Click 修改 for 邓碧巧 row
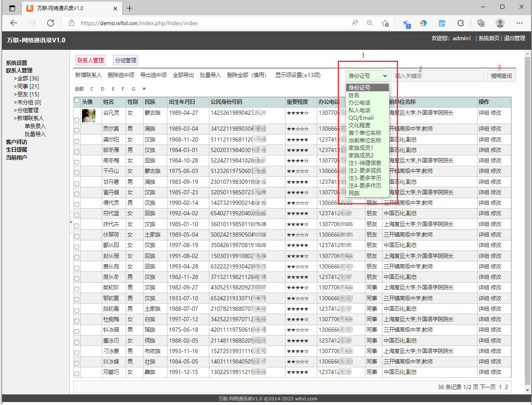532x405 pixels. pos(496,372)
